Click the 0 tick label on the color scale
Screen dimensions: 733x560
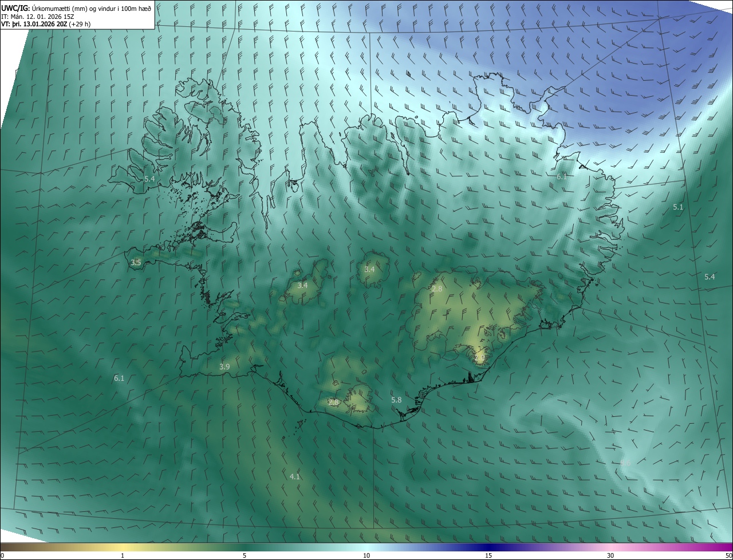tap(2, 555)
